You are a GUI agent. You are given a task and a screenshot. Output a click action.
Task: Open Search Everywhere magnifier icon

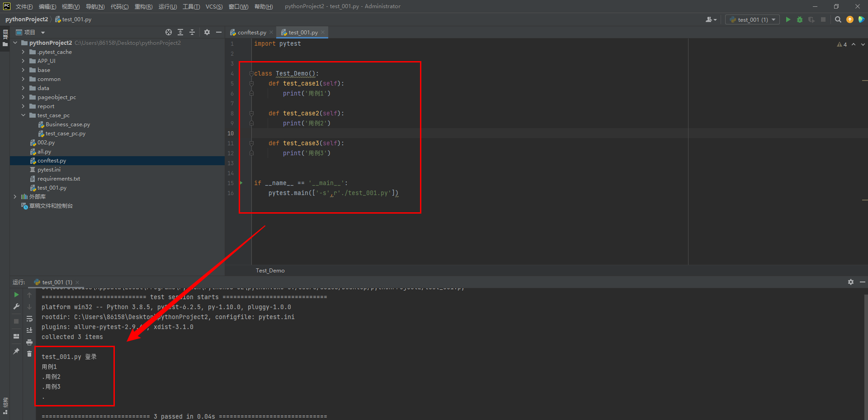838,19
